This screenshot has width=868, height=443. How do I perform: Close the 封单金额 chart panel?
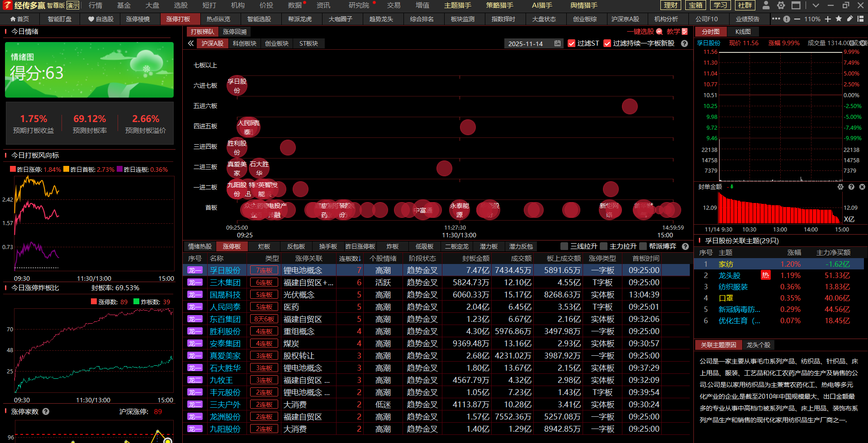pyautogui.click(x=862, y=187)
